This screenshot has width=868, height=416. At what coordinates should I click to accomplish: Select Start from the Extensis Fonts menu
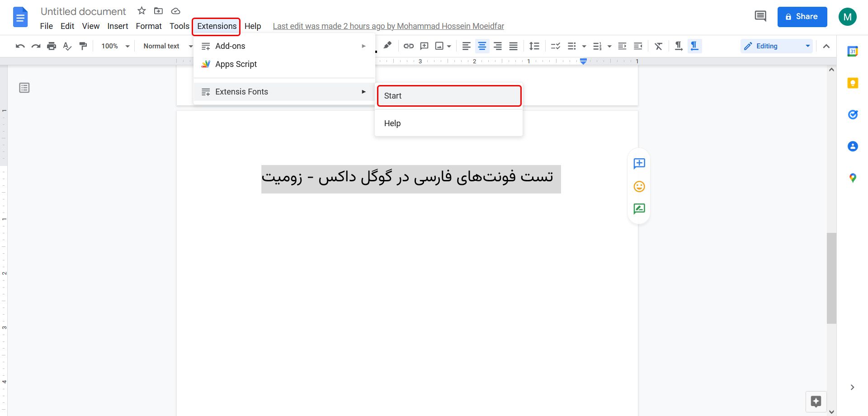(x=448, y=95)
